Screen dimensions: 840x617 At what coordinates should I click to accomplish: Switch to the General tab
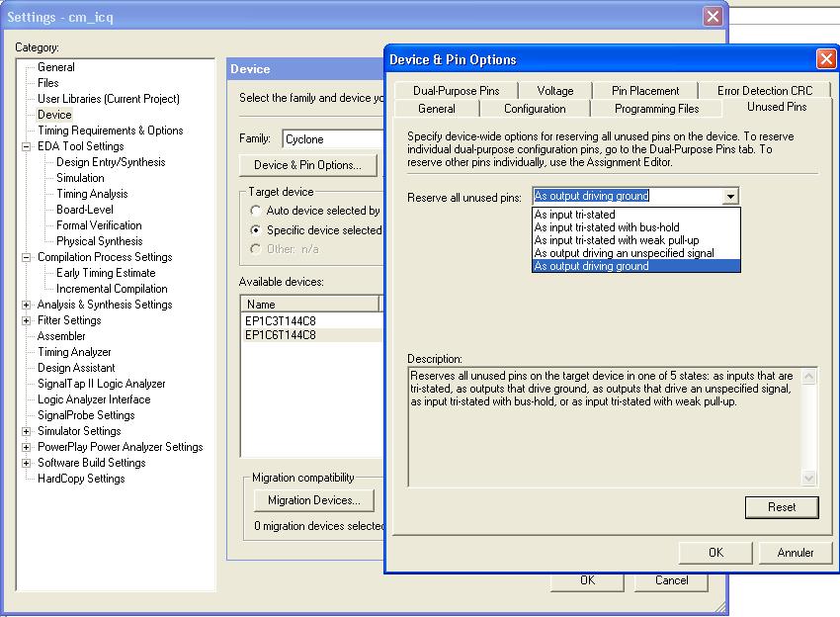[437, 109]
